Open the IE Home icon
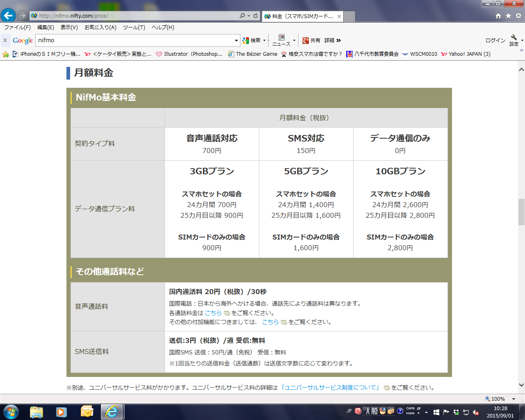This screenshot has height=420, width=525. (498, 16)
